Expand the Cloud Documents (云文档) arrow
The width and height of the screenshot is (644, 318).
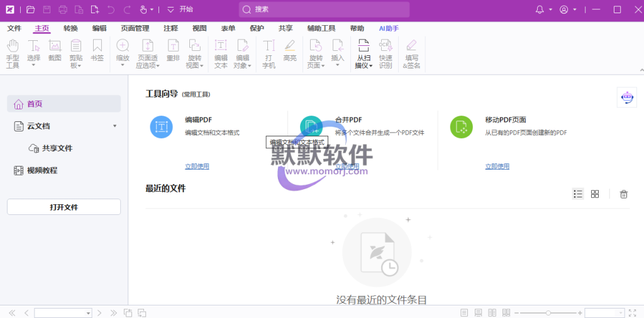(114, 126)
